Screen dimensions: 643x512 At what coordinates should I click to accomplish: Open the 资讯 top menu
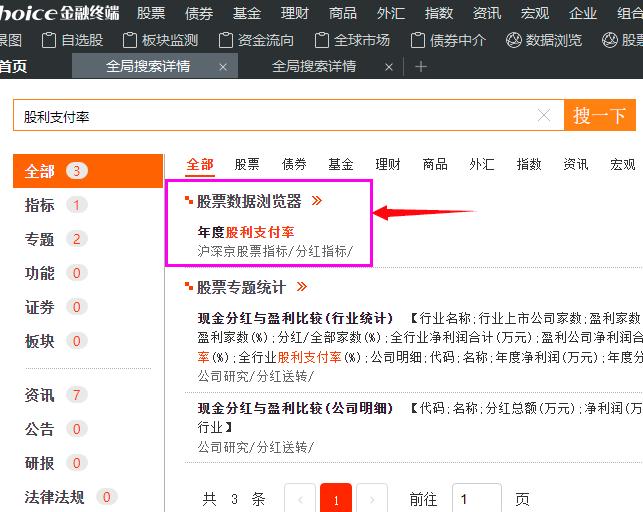click(487, 13)
